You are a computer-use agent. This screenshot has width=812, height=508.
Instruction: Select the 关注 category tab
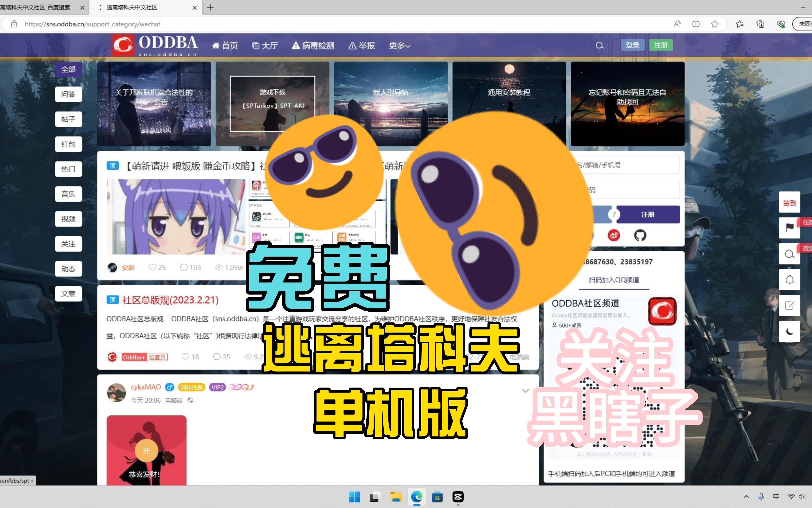68,244
